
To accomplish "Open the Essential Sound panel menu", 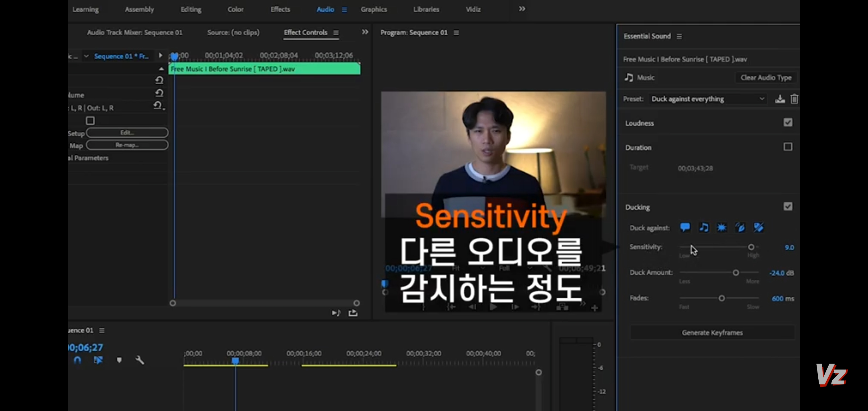I will click(679, 36).
